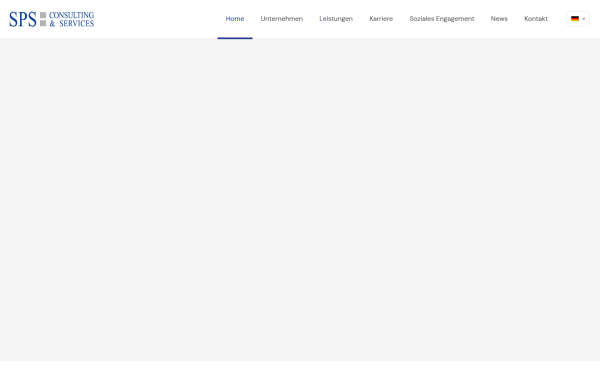The image size is (600, 375).
Task: Click the large blue SPS lettering
Action: pos(23,19)
